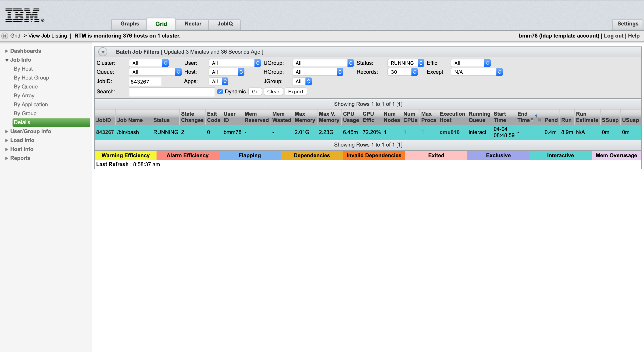Select the Grid tab

pyautogui.click(x=161, y=24)
